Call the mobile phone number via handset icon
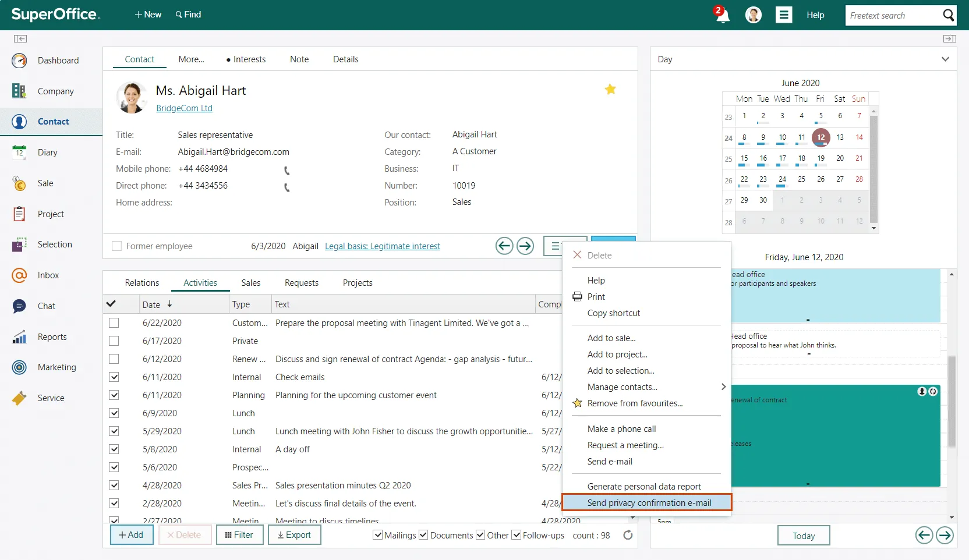 (287, 170)
